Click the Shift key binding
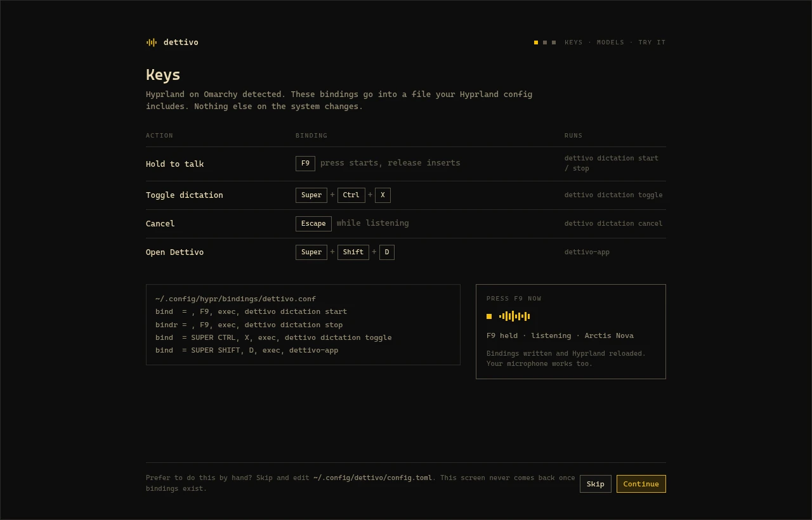This screenshot has width=812, height=520. point(353,252)
